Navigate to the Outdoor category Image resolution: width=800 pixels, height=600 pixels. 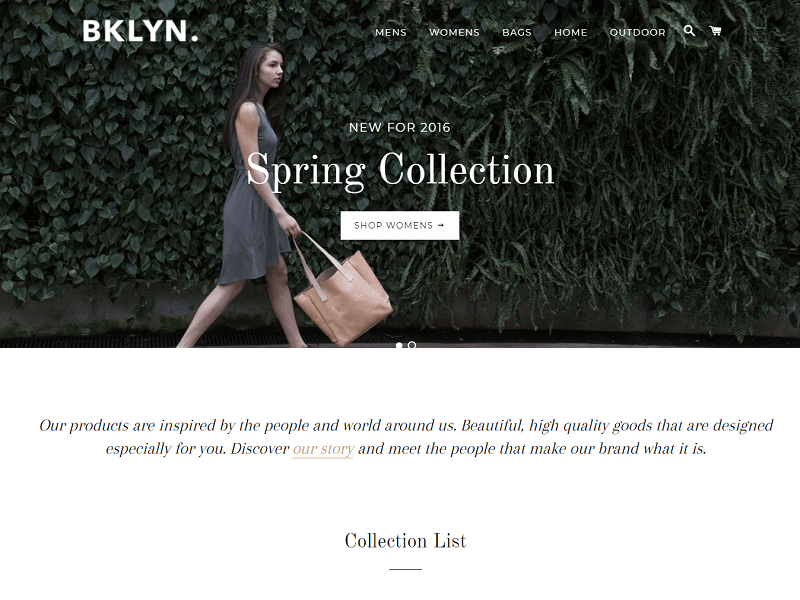(637, 32)
